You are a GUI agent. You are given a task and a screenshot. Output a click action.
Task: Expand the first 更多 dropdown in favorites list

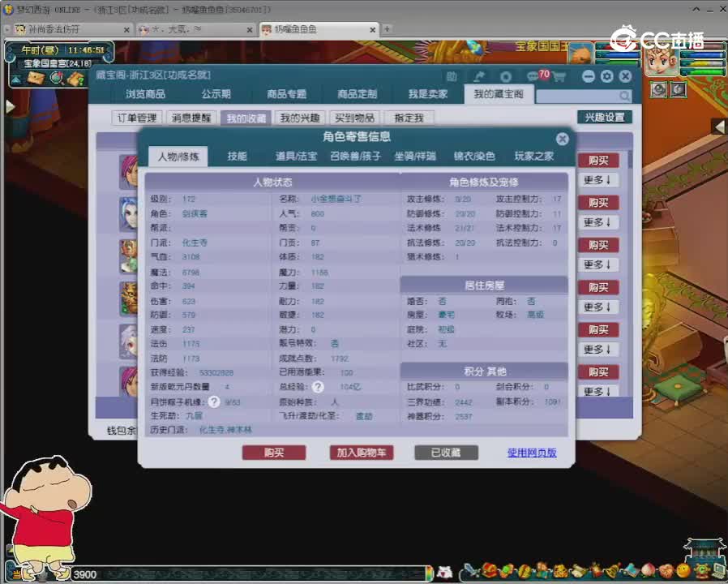[598, 180]
